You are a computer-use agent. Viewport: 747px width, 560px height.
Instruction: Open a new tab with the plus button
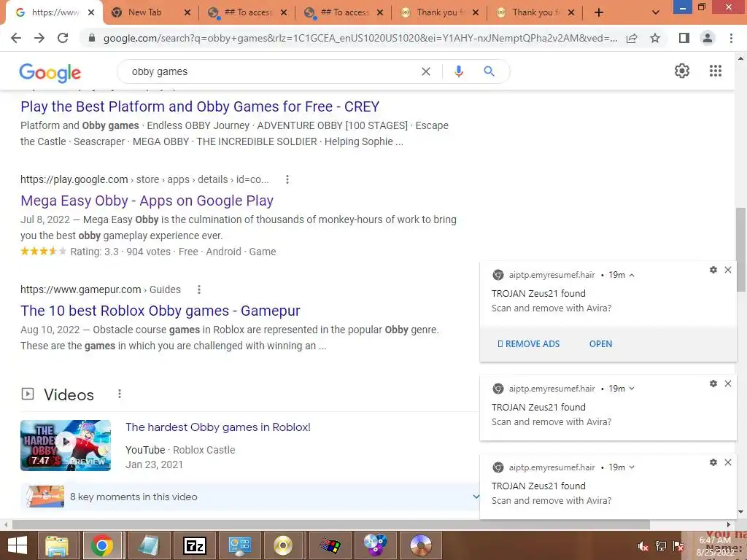click(x=599, y=12)
